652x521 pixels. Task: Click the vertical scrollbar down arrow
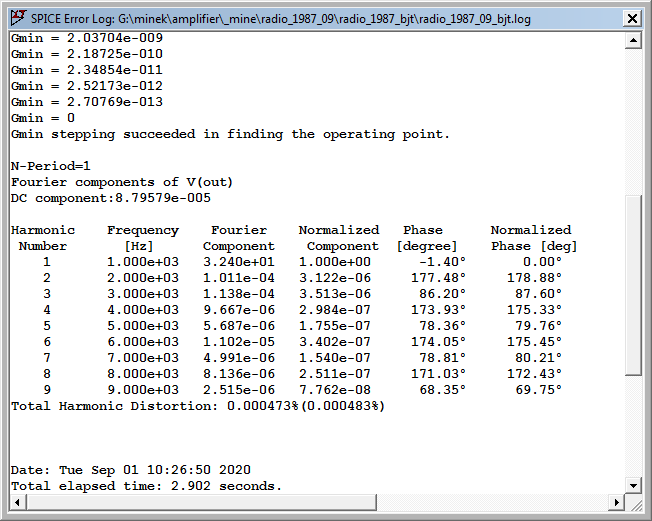633,485
